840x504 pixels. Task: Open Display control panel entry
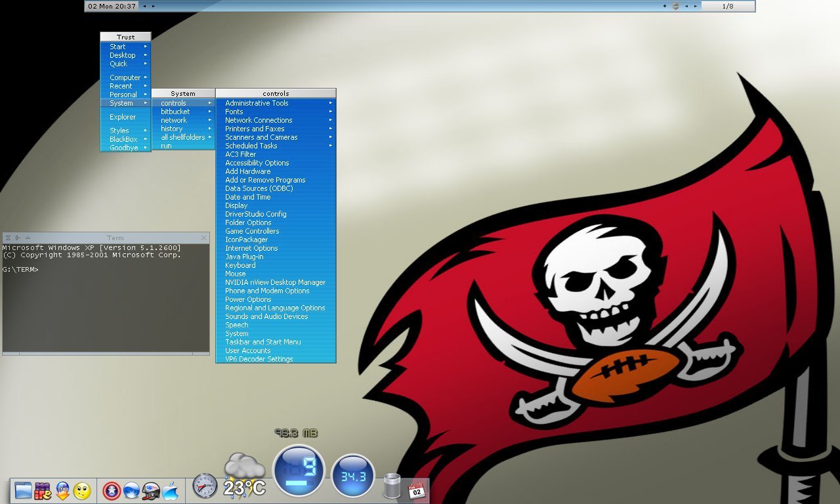(x=276, y=205)
